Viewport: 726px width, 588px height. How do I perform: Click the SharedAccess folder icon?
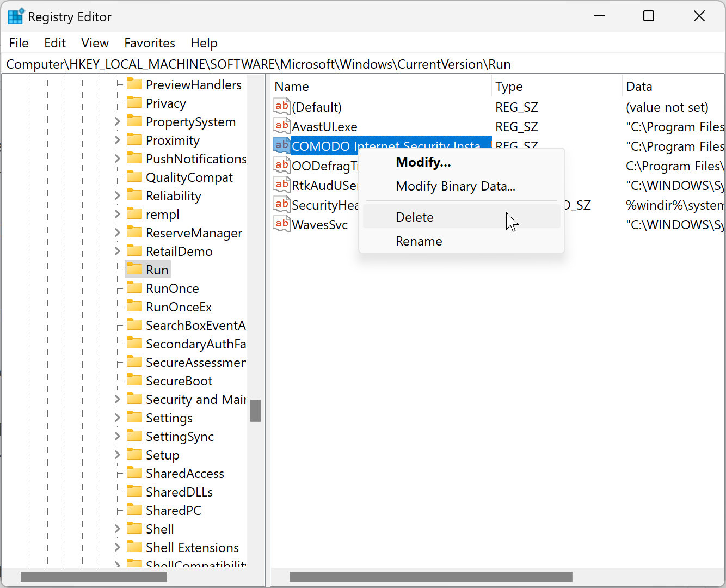pos(134,473)
